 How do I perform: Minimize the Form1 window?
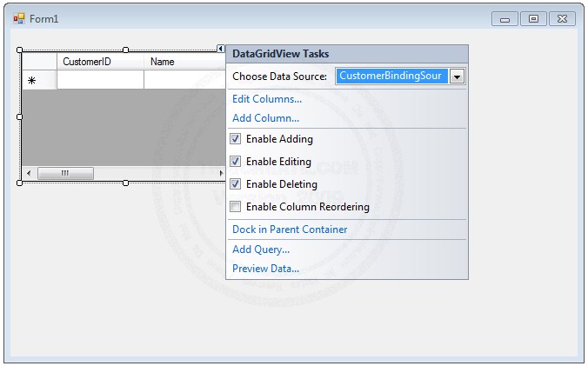[504, 18]
